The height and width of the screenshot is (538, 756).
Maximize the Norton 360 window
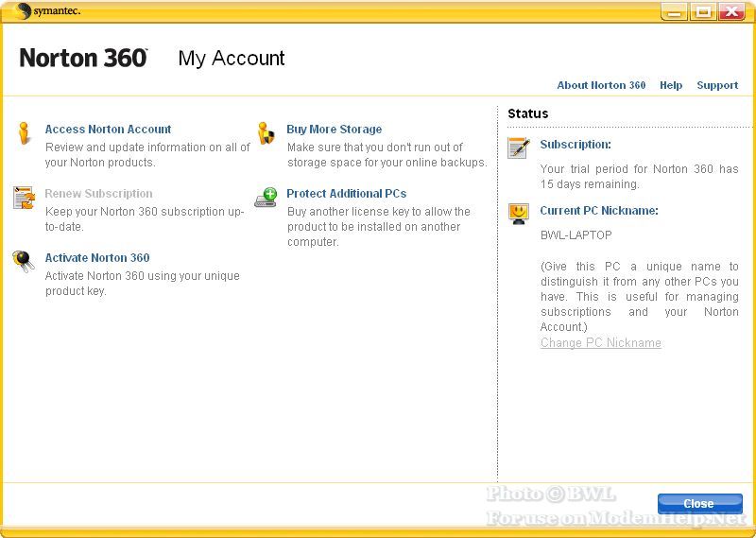(x=702, y=12)
